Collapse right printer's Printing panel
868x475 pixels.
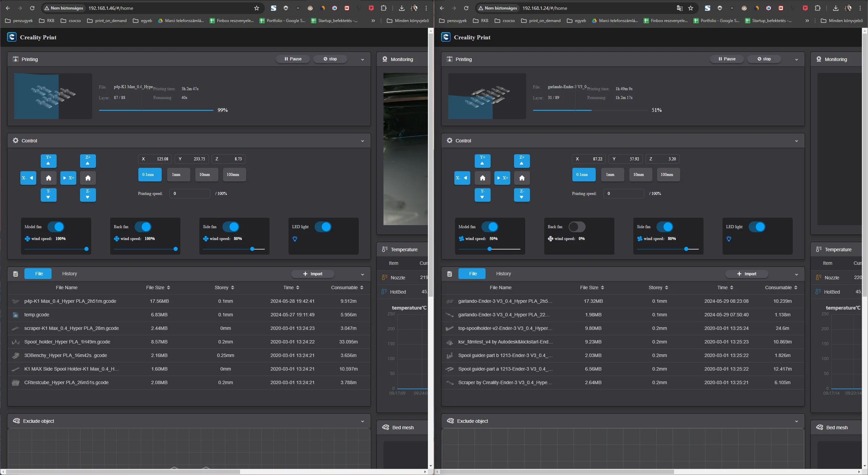tap(796, 59)
